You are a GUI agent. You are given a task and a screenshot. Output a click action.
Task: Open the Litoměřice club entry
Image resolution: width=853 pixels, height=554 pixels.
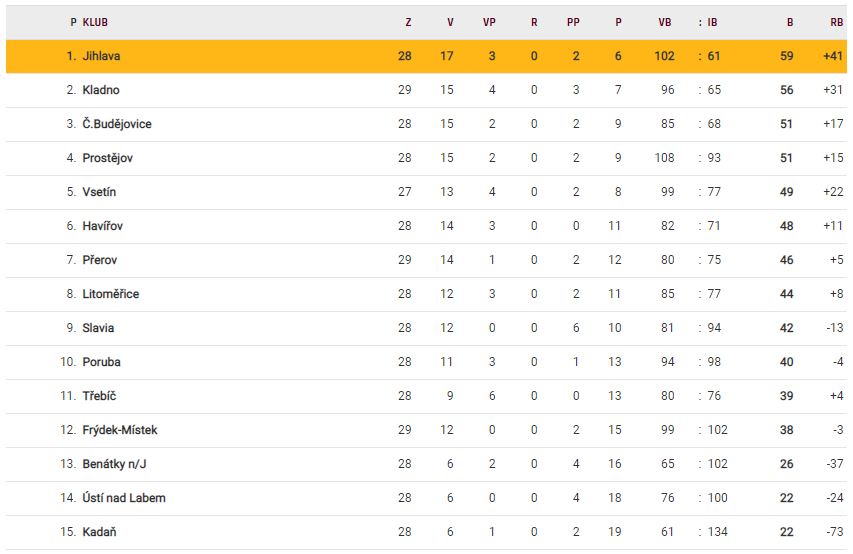(x=111, y=294)
